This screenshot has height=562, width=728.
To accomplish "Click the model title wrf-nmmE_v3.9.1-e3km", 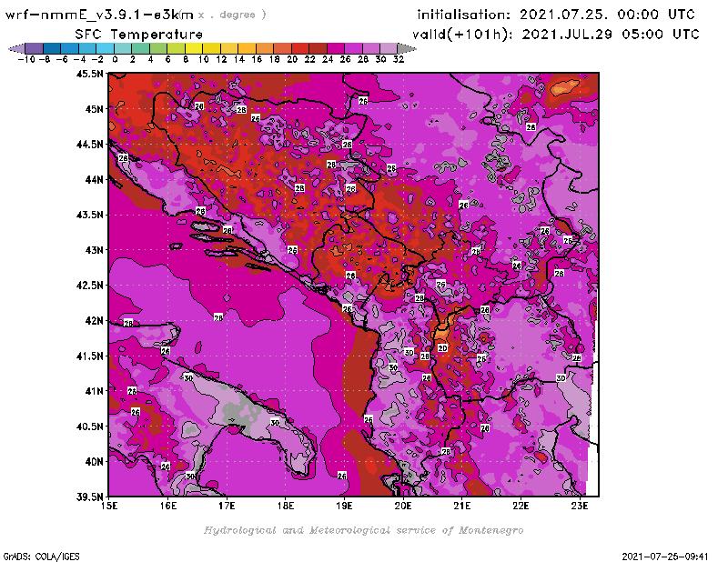I will click(99, 15).
